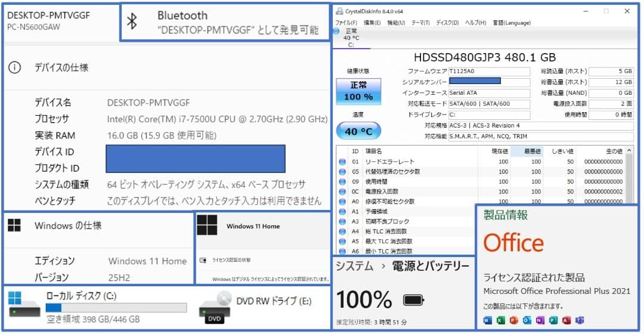Click the OneNote icon in Office product info
The height and width of the screenshot is (334, 644).
[x=540, y=320]
